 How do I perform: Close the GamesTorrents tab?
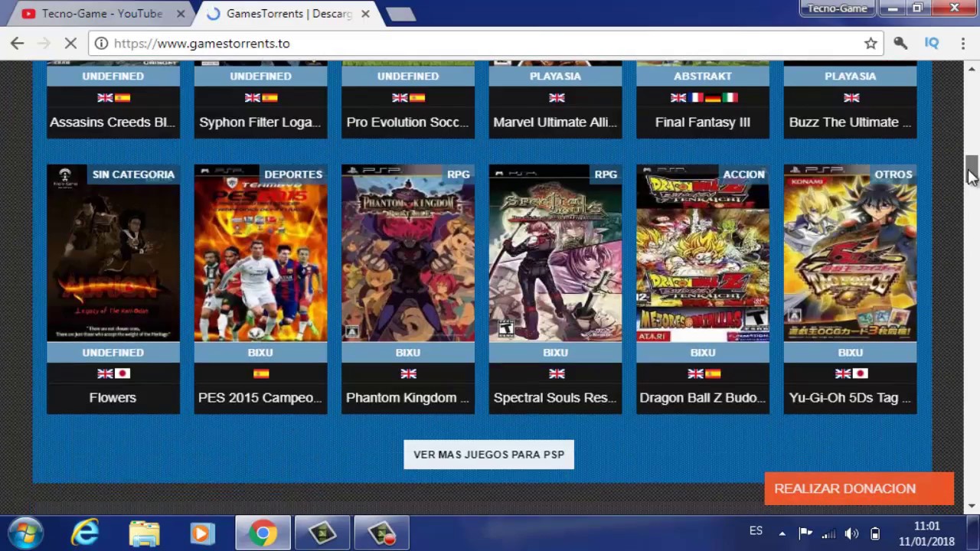pos(365,14)
